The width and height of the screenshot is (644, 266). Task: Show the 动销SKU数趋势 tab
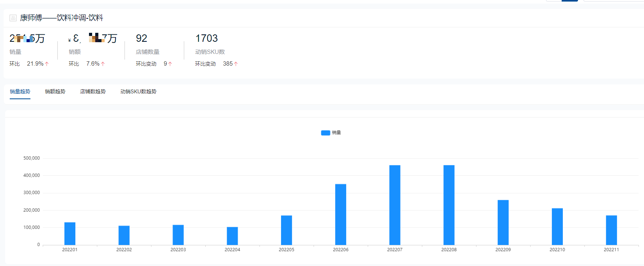point(138,91)
